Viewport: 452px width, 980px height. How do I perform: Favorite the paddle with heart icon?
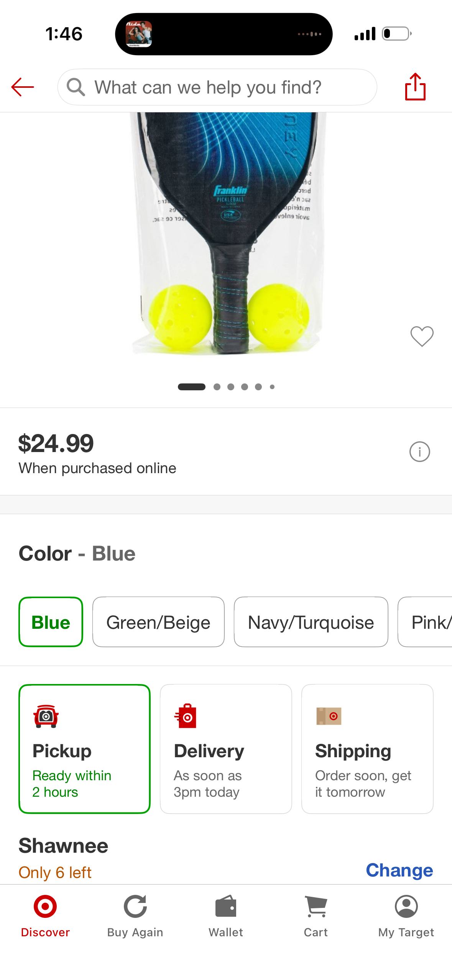(422, 336)
